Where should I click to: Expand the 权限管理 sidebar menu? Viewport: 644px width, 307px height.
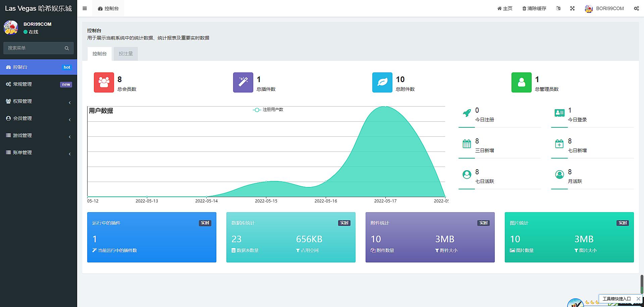(38, 101)
